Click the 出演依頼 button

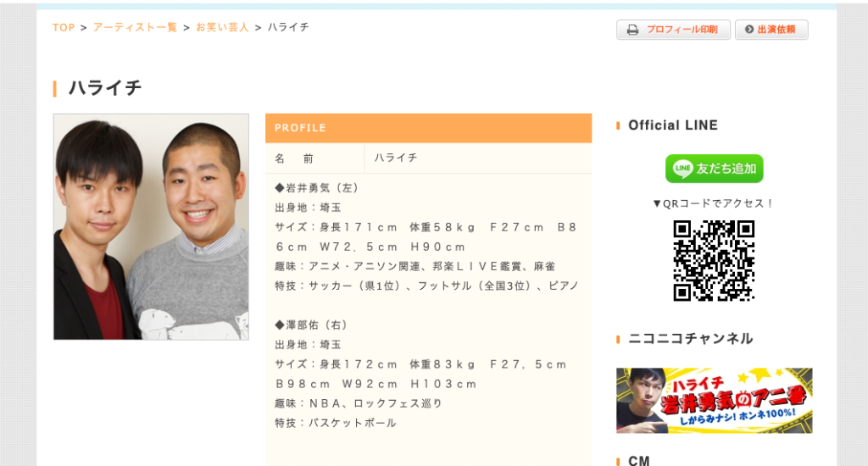771,30
